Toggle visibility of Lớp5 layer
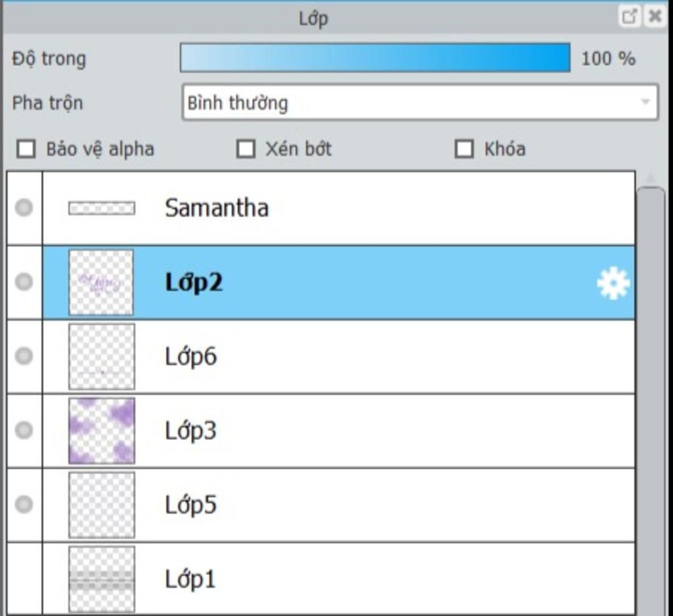The image size is (673, 616). [x=24, y=504]
